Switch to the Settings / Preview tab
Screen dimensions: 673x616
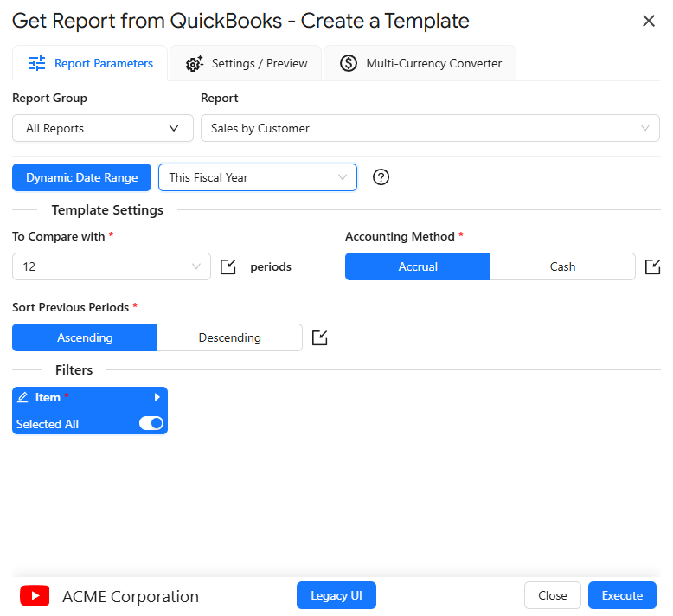tap(246, 63)
